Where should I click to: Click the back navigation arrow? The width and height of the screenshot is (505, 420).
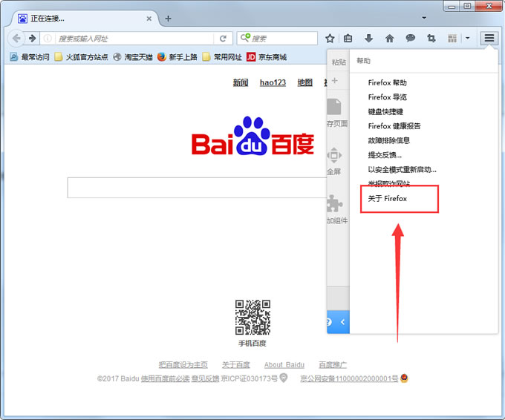click(x=16, y=39)
